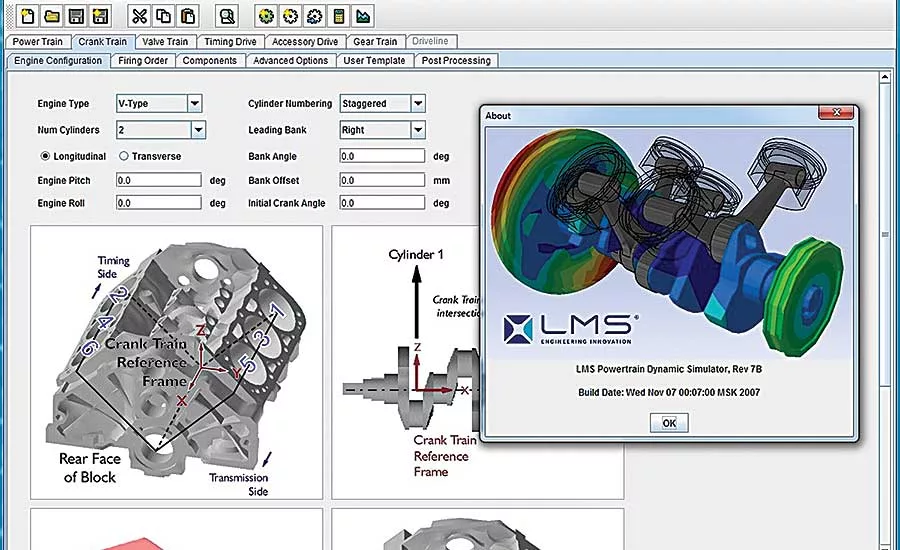Viewport: 900px width, 550px height.
Task: Click the 'Build Date' text line
Action: coord(669,393)
